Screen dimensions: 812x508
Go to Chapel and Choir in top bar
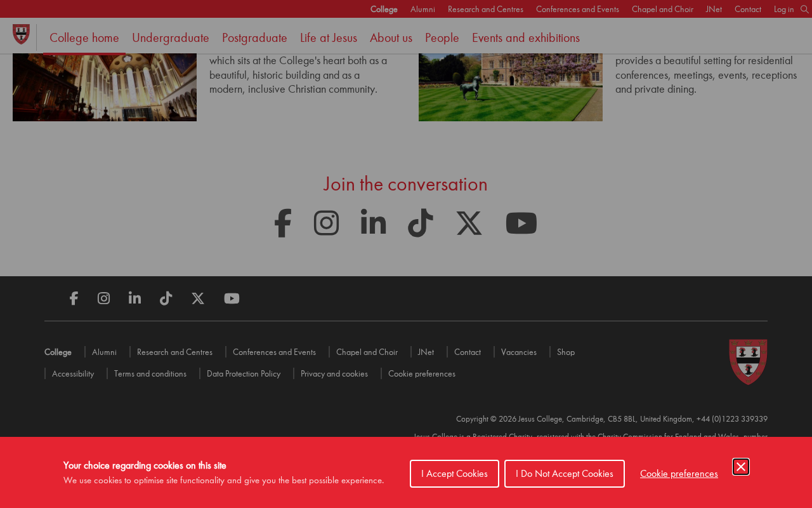[x=662, y=9]
